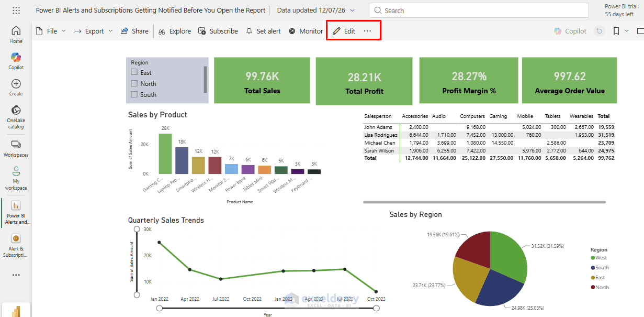Click the upper handle of vertical zoom slider
Image resolution: width=644 pixels, height=317 pixels.
coord(137,229)
